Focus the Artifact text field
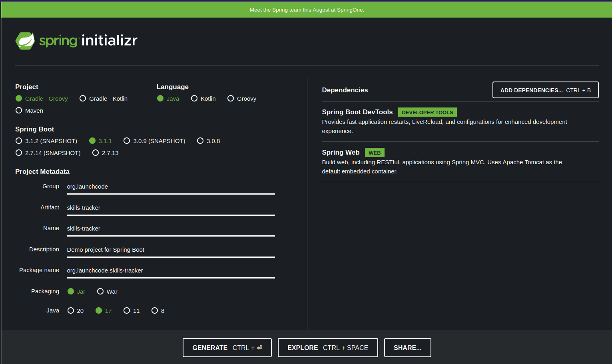This screenshot has height=364, width=612. point(171,208)
